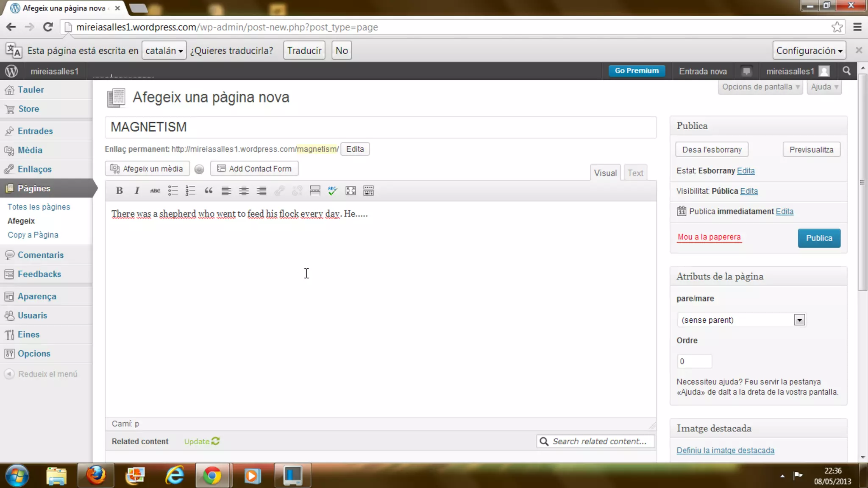Click the Go Premium button
The width and height of the screenshot is (868, 488).
637,71
